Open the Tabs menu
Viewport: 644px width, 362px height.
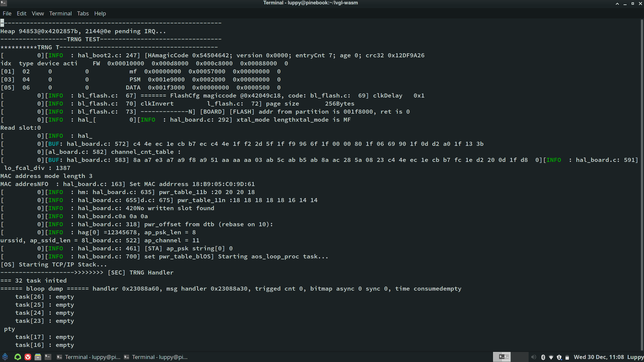point(83,13)
